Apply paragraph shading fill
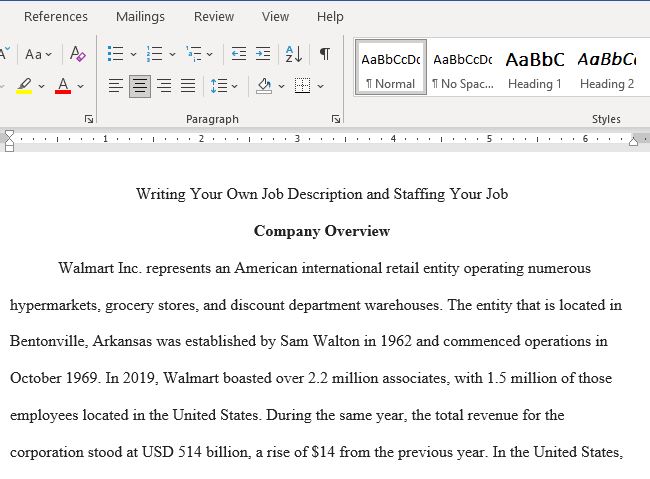 [264, 86]
